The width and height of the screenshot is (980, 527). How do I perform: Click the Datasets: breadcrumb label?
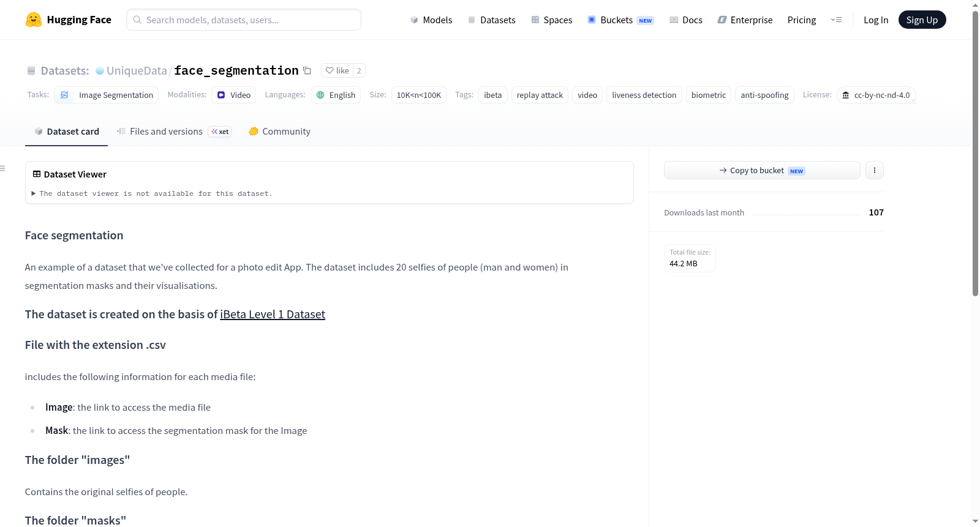pos(65,70)
